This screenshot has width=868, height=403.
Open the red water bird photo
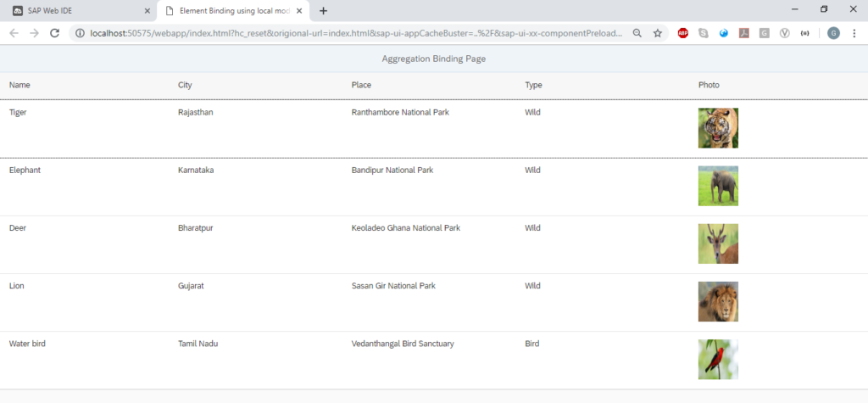pos(718,359)
